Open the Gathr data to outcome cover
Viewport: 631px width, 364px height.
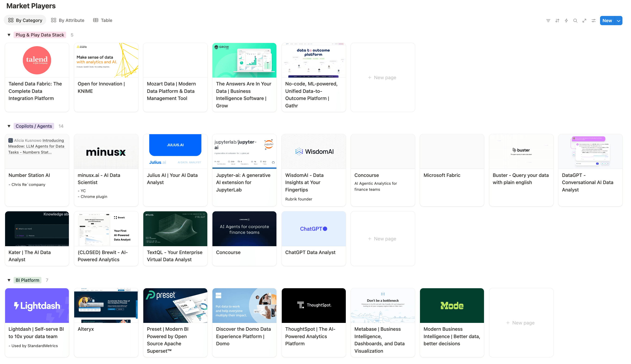(313, 60)
